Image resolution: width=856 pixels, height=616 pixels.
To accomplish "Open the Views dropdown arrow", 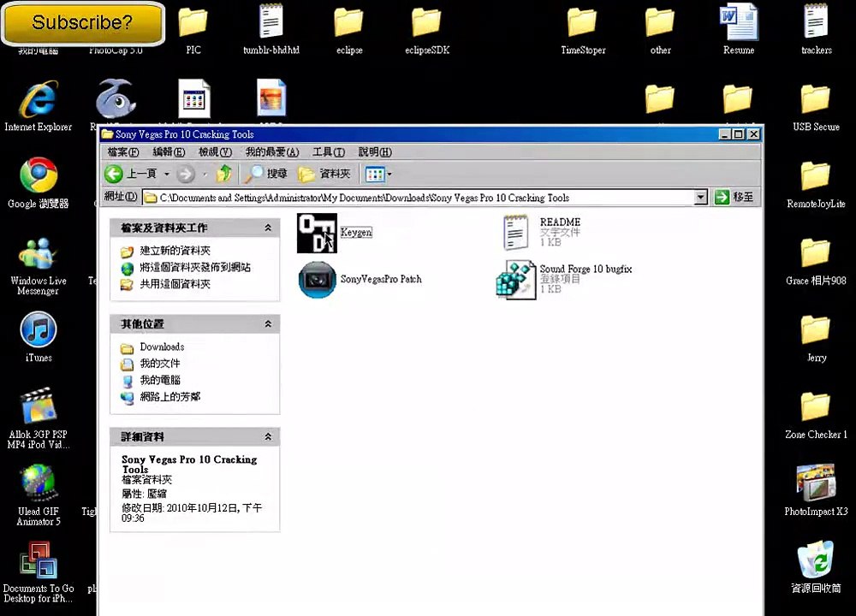I will [389, 175].
